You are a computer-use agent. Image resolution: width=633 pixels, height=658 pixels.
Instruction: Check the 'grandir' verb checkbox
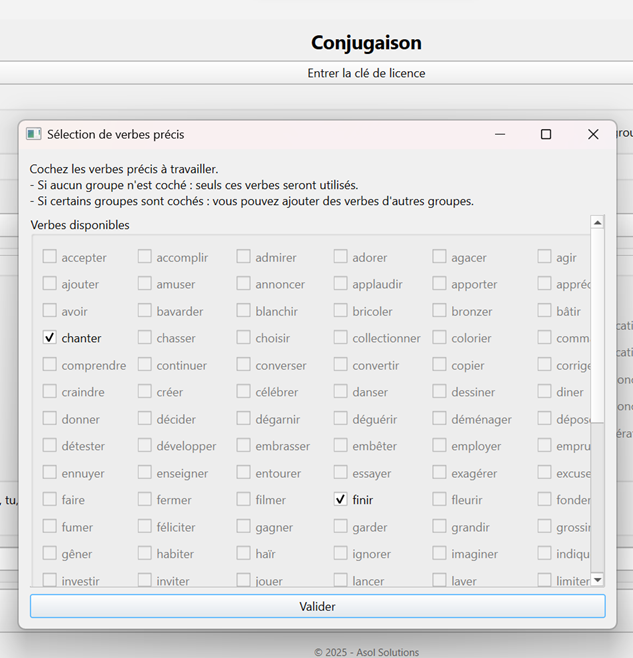439,526
